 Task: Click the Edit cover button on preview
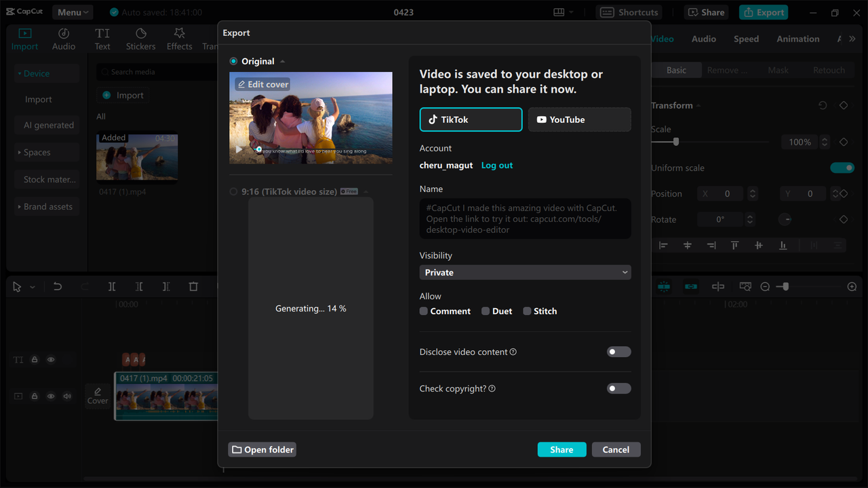click(262, 84)
